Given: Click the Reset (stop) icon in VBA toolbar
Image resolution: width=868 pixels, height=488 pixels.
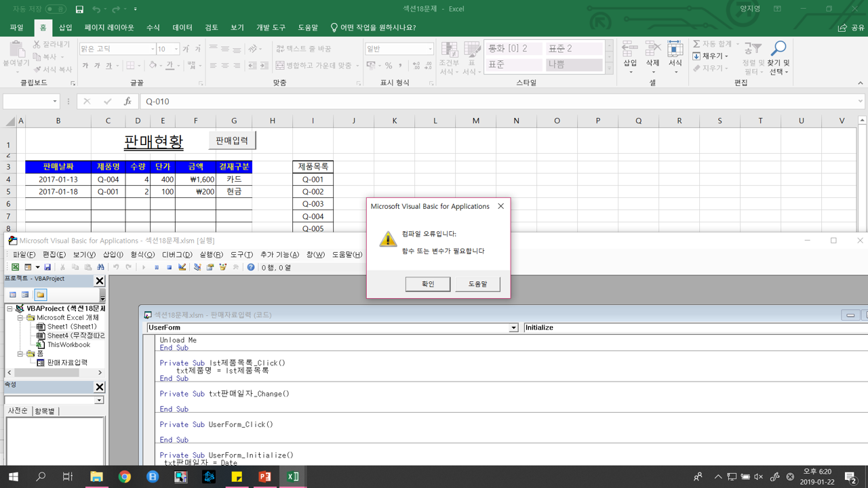Looking at the screenshot, I should pyautogui.click(x=170, y=268).
